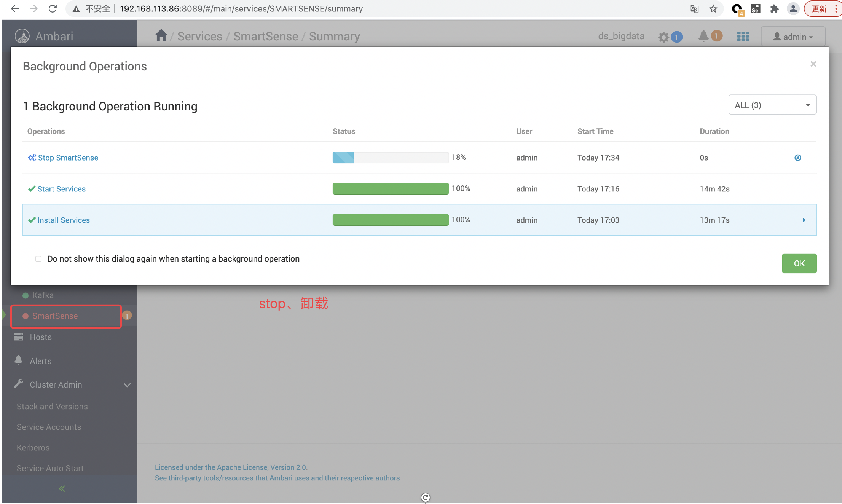This screenshot has width=842, height=504.
Task: Click the browser bookmark star icon
Action: point(713,9)
